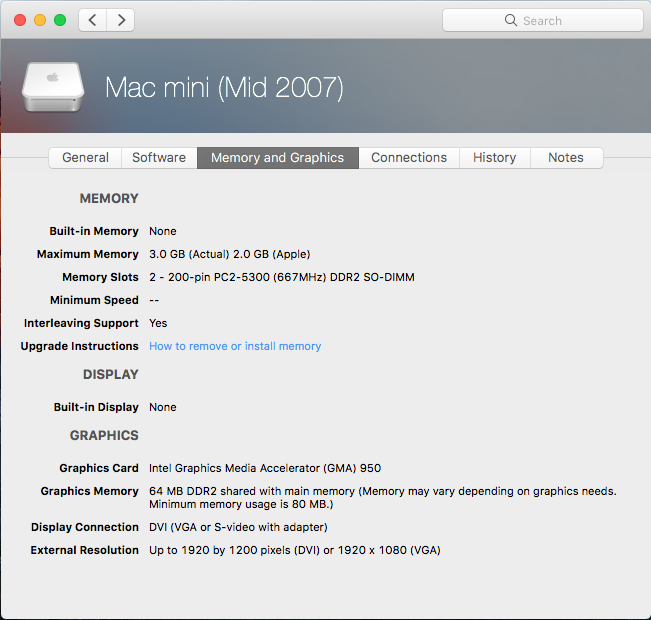The height and width of the screenshot is (620, 651).
Task: Click the GRAPHICS section heading
Action: 104,435
